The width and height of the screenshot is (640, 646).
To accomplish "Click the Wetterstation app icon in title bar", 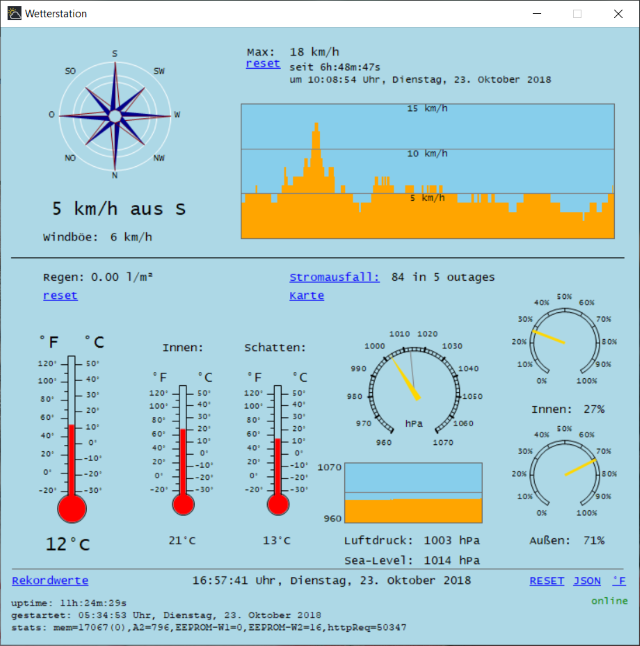I will pyautogui.click(x=12, y=14).
